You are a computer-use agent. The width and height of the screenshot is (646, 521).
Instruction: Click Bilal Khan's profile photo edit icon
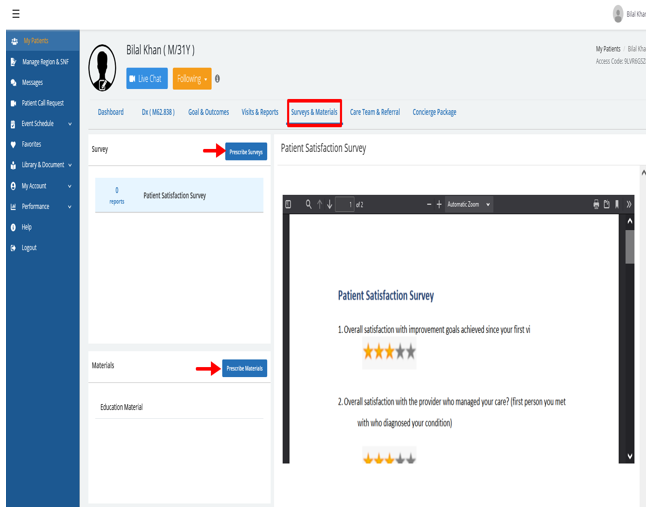coord(103,85)
